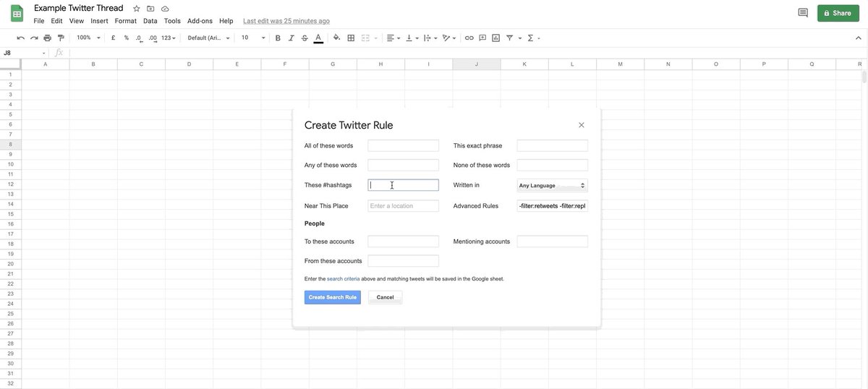Open the Tools menu
The width and height of the screenshot is (868, 389).
point(172,21)
